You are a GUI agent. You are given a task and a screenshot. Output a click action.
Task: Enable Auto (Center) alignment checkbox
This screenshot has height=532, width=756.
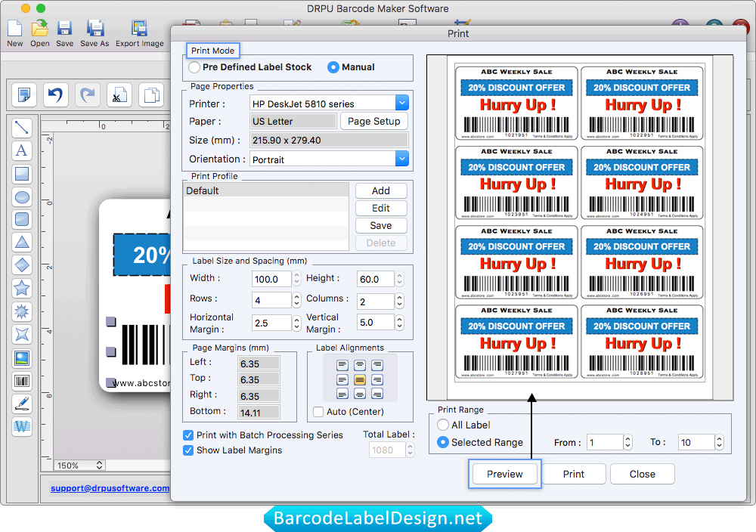pyautogui.click(x=318, y=412)
